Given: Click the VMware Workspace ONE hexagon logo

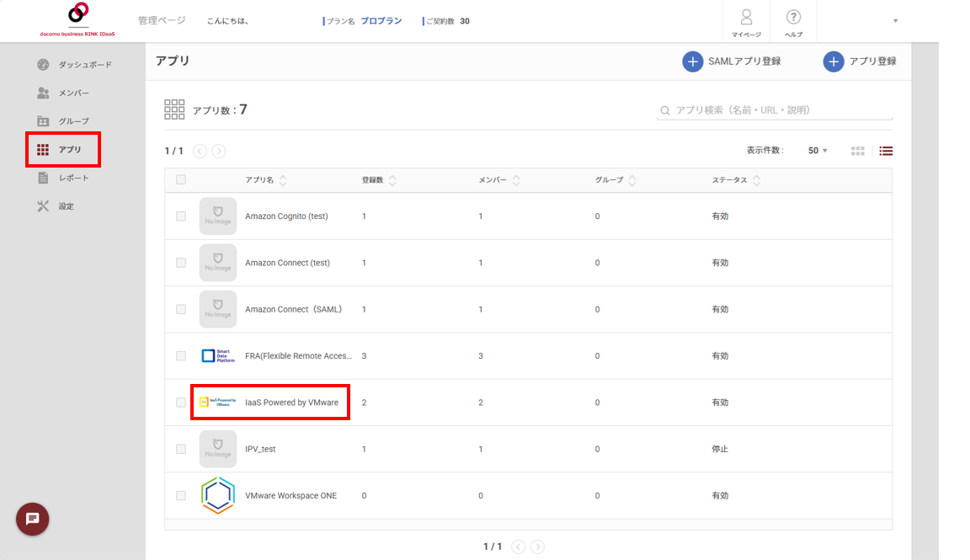Looking at the screenshot, I should click(218, 495).
